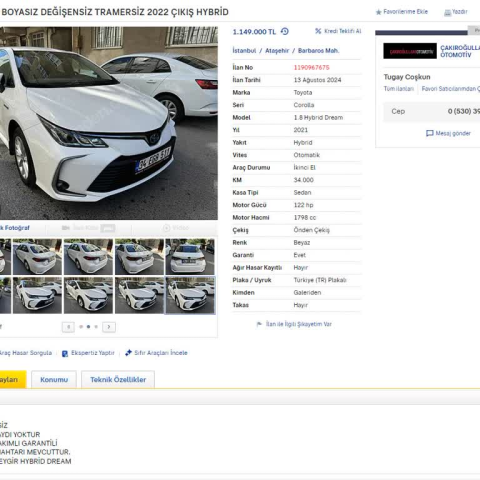Image resolution: width=480 pixels, height=480 pixels.
Task: Click Sıfır Araçları İncele link
Action: click(161, 353)
